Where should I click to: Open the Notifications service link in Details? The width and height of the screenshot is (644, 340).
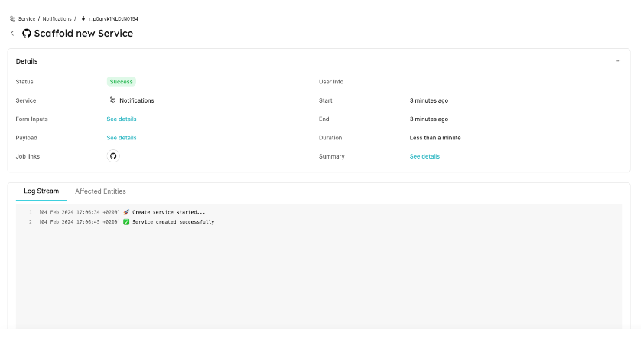136,100
